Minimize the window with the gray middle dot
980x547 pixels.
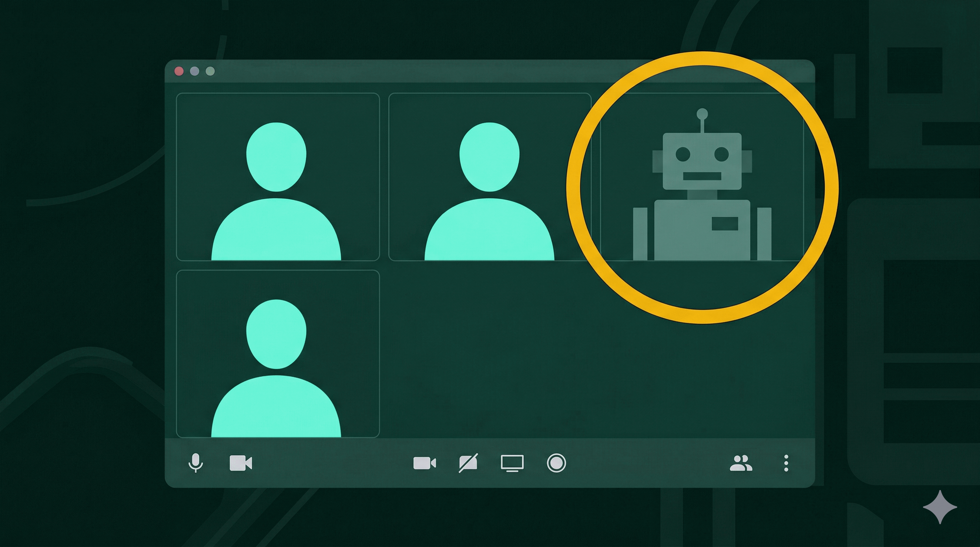click(194, 71)
